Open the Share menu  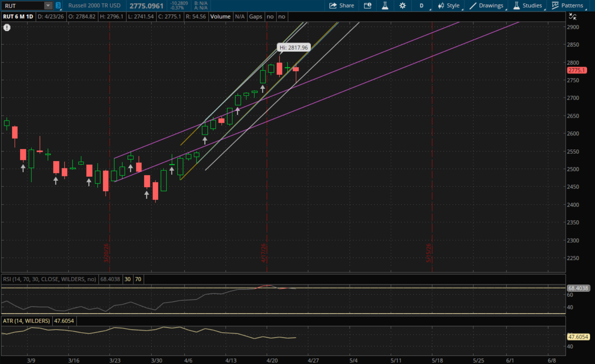341,6
